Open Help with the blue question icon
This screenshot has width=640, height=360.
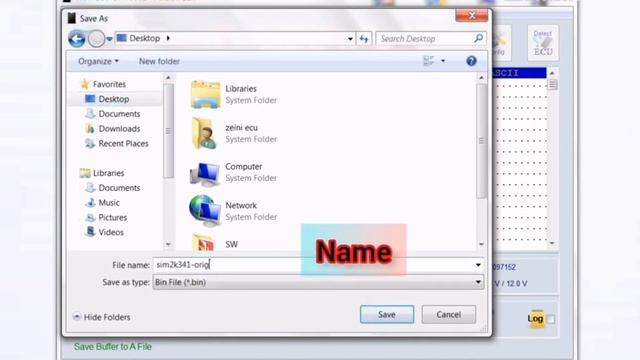pyautogui.click(x=471, y=61)
